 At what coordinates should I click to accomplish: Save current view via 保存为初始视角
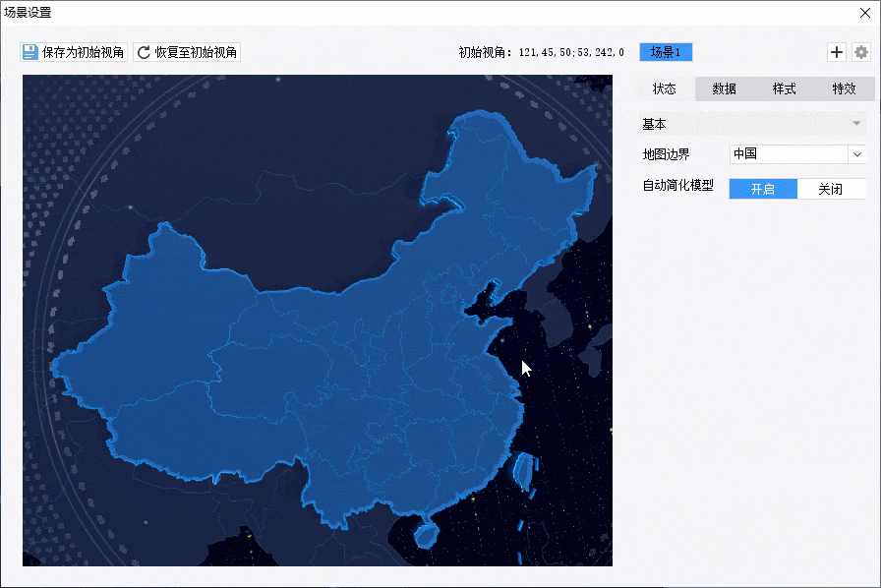(74, 52)
